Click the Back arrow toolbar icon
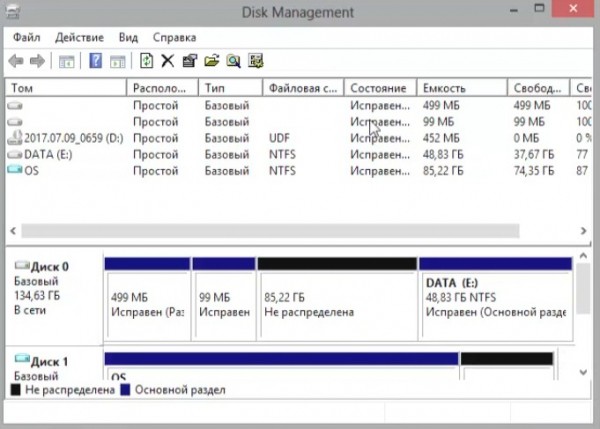 point(16,61)
